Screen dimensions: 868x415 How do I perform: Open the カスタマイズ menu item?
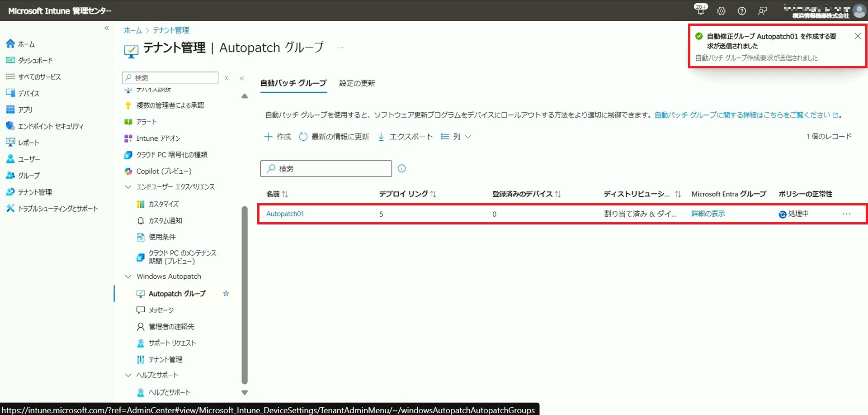pyautogui.click(x=164, y=204)
